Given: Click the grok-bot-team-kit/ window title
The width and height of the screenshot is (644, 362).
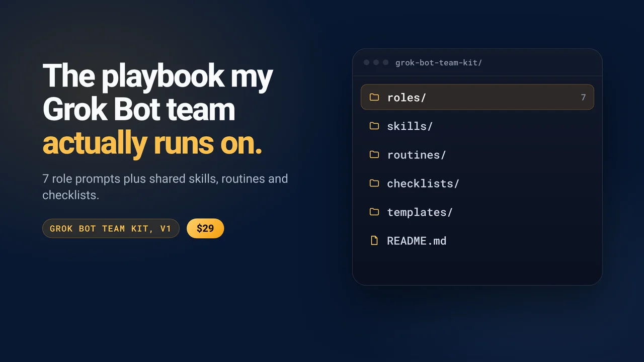Looking at the screenshot, I should pyautogui.click(x=439, y=63).
